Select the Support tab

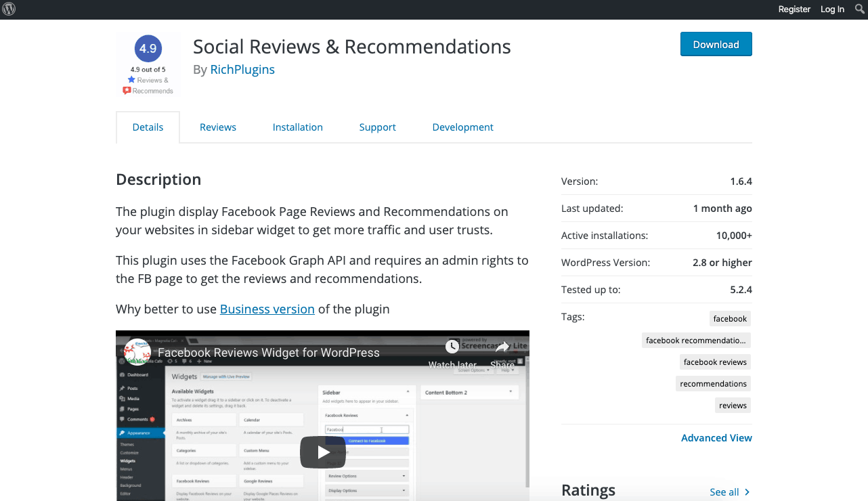tap(377, 127)
